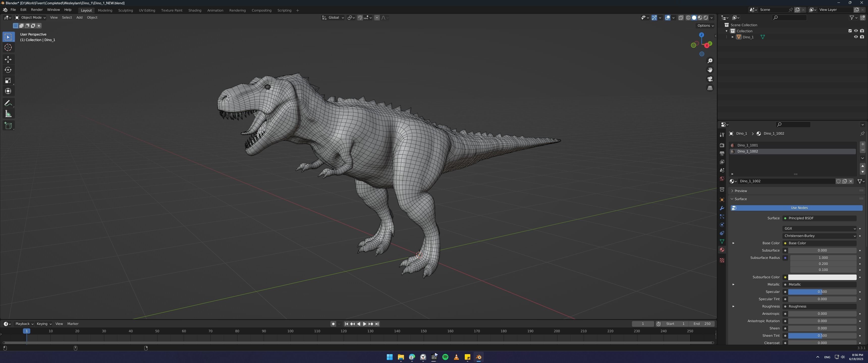Open the Render properties camera tab

click(722, 145)
